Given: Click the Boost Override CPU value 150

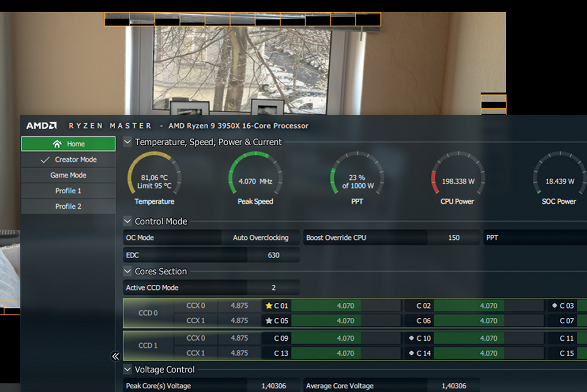Looking at the screenshot, I should click(x=453, y=238).
